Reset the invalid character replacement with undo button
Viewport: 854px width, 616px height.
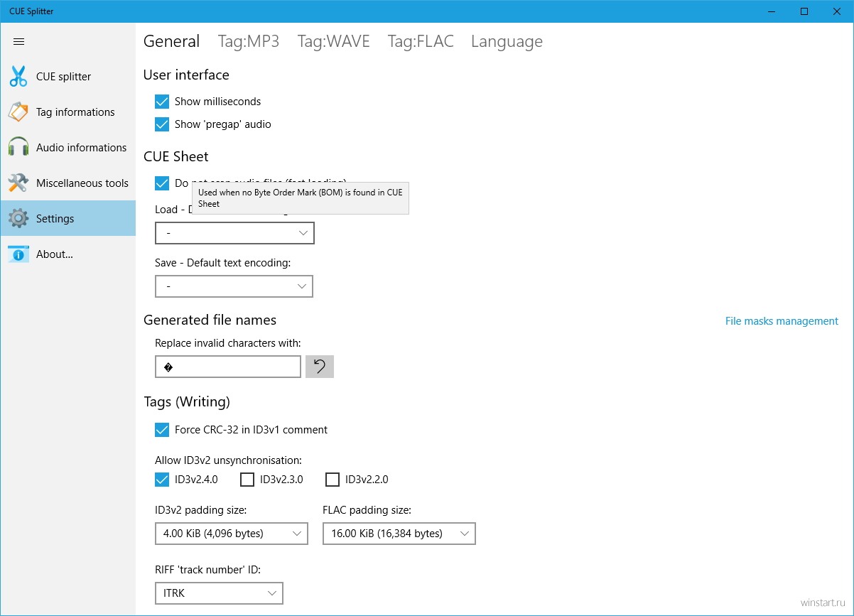click(320, 367)
